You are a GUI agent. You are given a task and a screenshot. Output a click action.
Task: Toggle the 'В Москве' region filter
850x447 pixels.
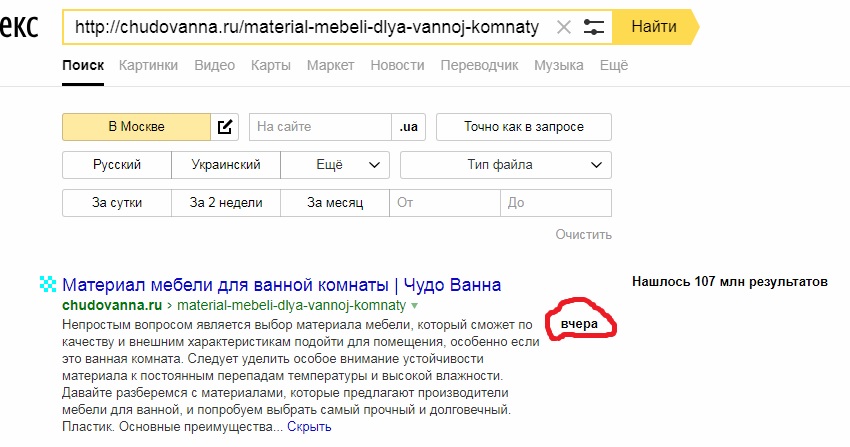click(x=136, y=127)
